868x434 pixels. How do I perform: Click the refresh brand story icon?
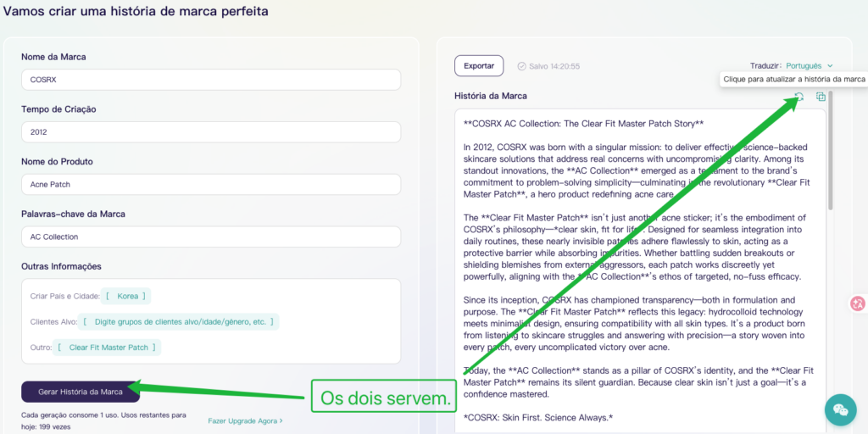click(799, 97)
